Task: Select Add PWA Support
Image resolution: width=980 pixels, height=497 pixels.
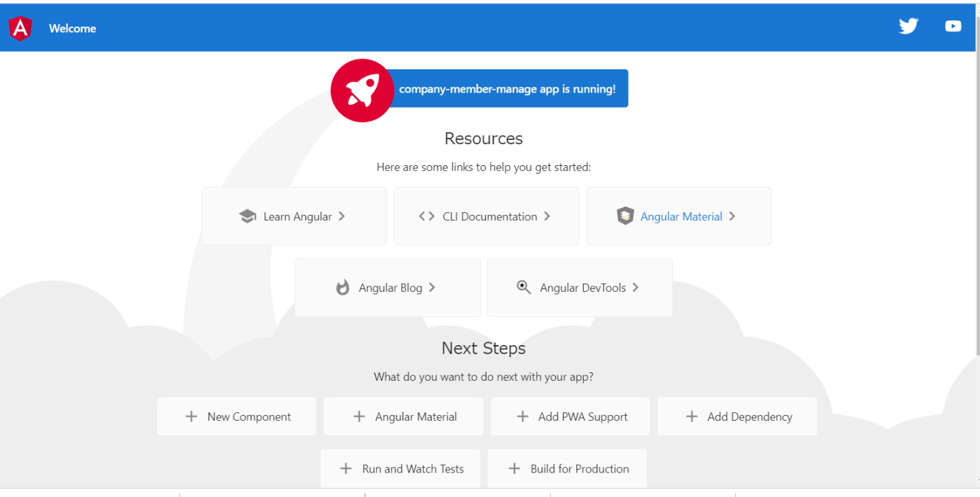Action: pos(570,416)
